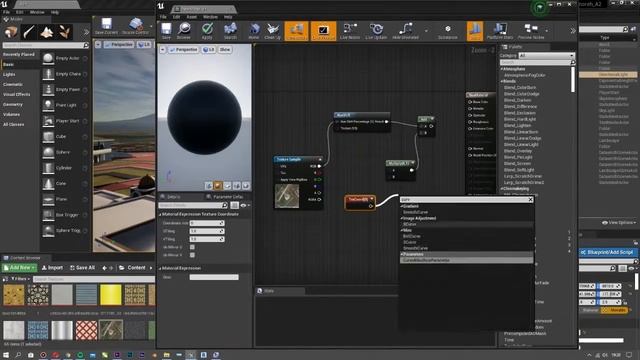Select the yellow material thumbnail in Content Browser
Image resolution: width=640 pixels, height=360 pixels.
[111, 295]
